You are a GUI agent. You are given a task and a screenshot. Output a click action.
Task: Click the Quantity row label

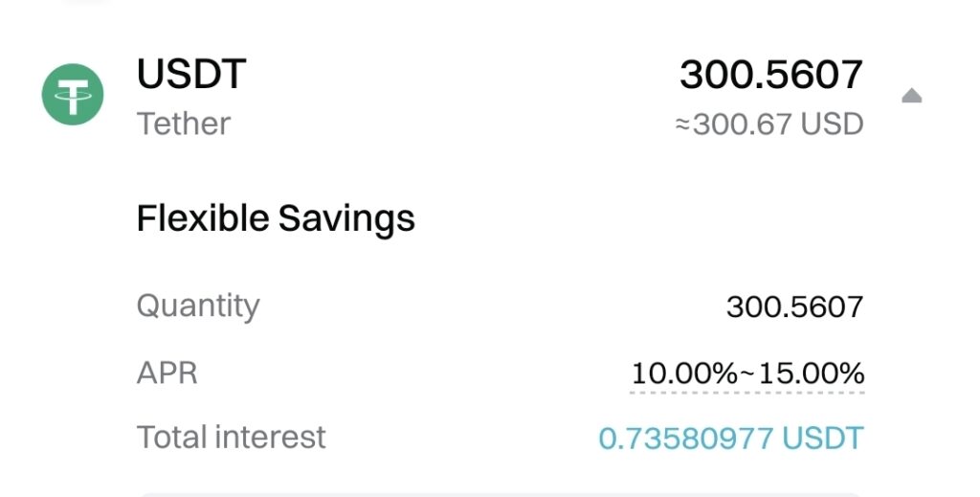coord(198,305)
